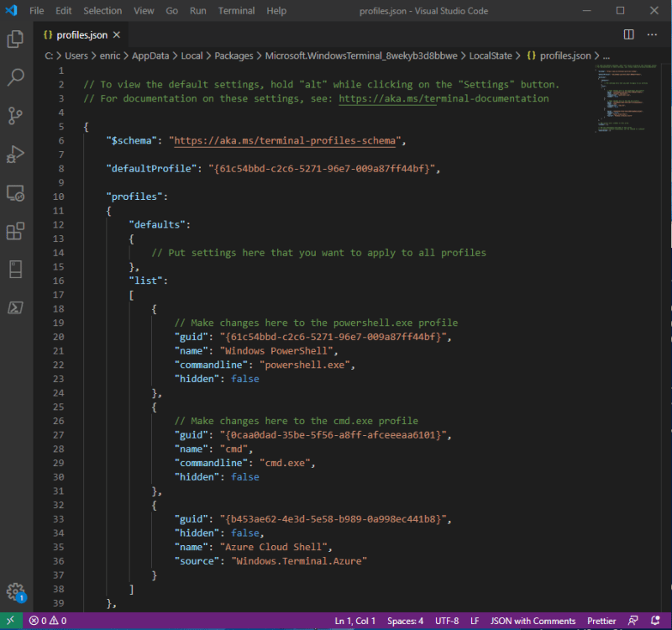Click the Users breadcrumb segment

pyautogui.click(x=76, y=55)
